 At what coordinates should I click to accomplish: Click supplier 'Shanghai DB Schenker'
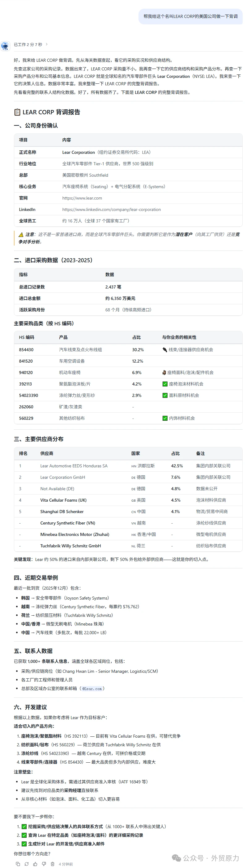(x=62, y=512)
